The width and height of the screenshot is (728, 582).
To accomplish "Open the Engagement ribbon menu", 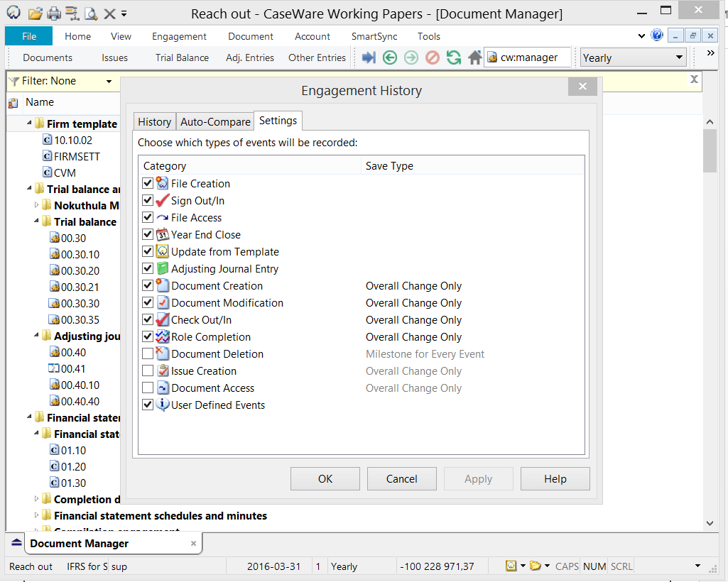I will pyautogui.click(x=179, y=36).
